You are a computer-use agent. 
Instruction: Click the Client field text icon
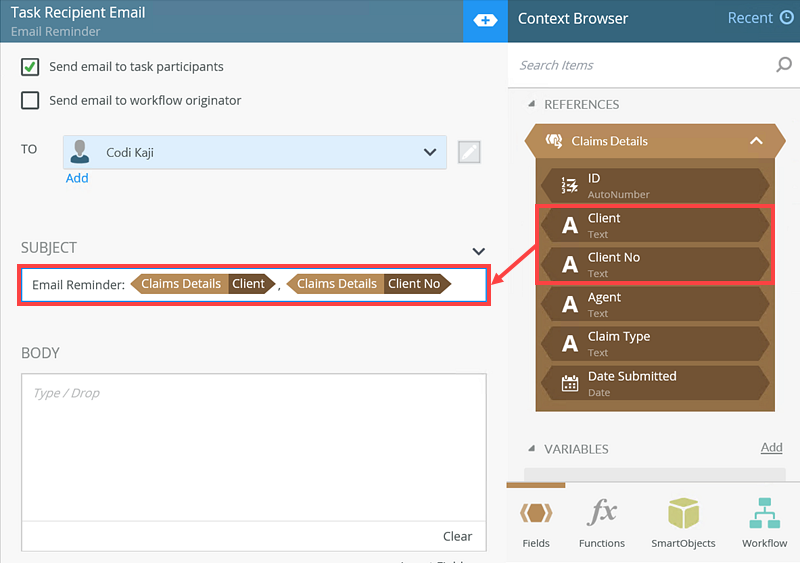point(570,225)
